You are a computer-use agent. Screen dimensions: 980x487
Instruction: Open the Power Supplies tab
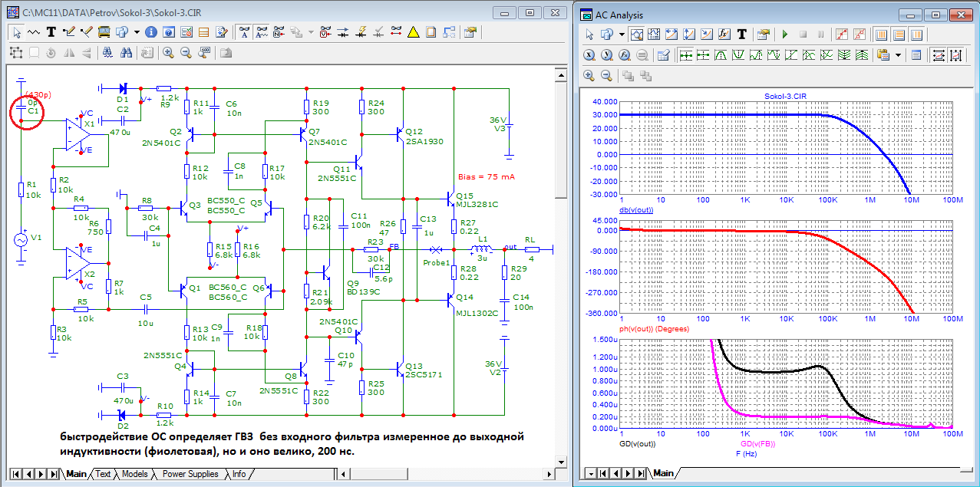click(190, 474)
